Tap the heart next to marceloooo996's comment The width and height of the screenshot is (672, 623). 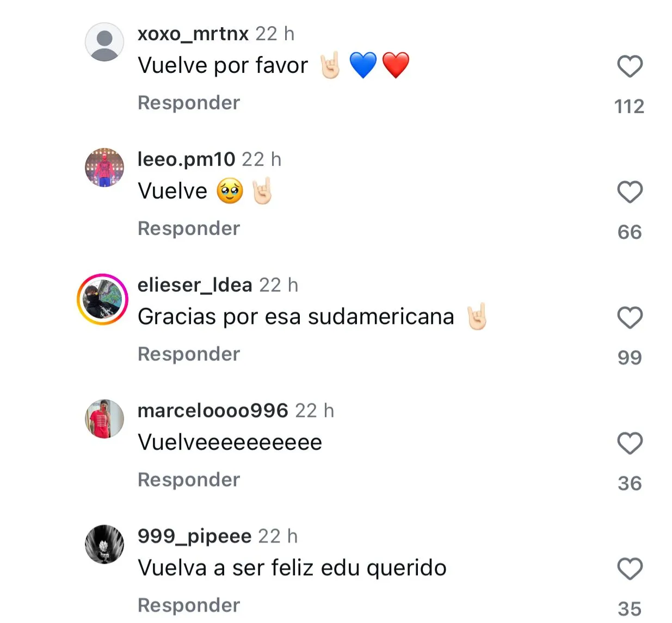point(630,443)
